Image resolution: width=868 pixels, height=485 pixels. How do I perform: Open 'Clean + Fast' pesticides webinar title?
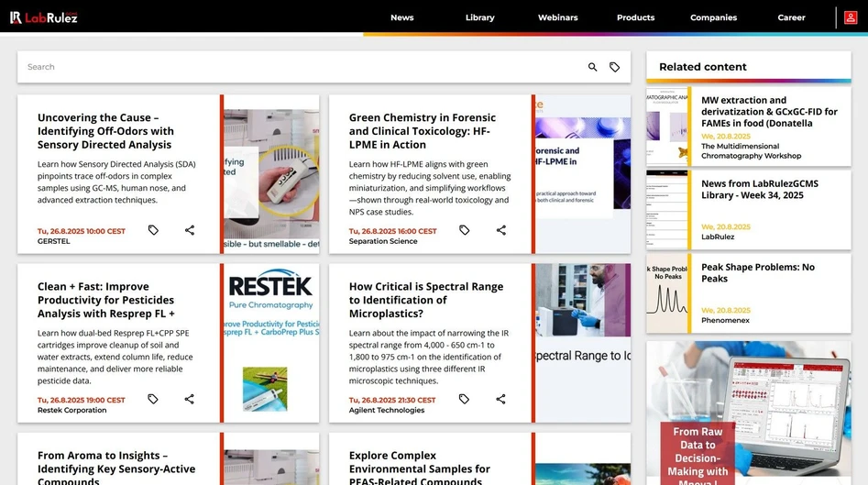(x=106, y=300)
